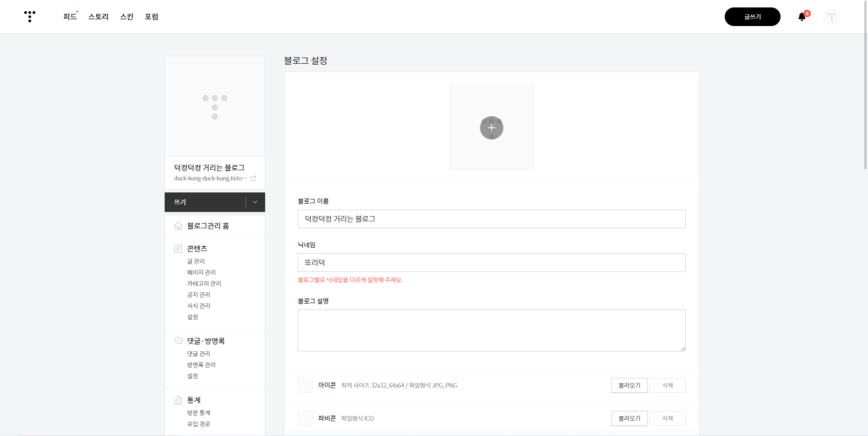Click the 콘텐츠 document icon
Viewport: 868px width, 436px height.
(178, 249)
